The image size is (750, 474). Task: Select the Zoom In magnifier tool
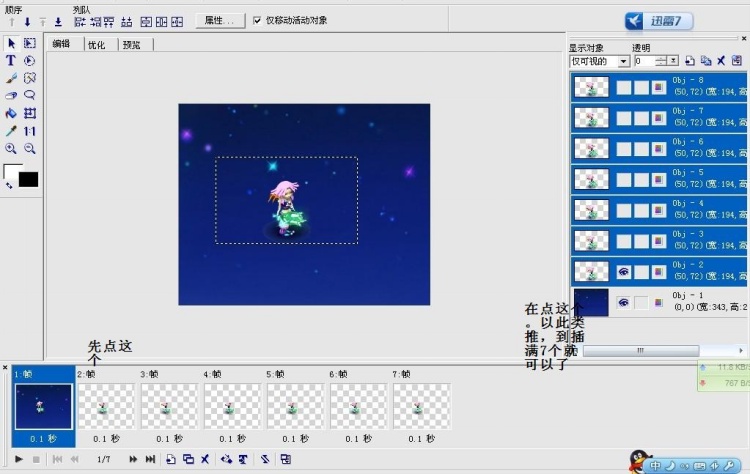[11, 149]
